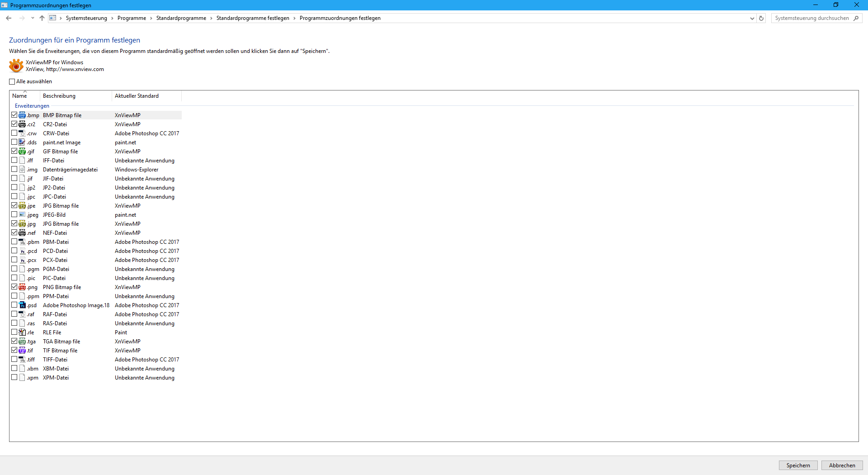
Task: Click the .img disk image icon
Action: pyautogui.click(x=22, y=170)
